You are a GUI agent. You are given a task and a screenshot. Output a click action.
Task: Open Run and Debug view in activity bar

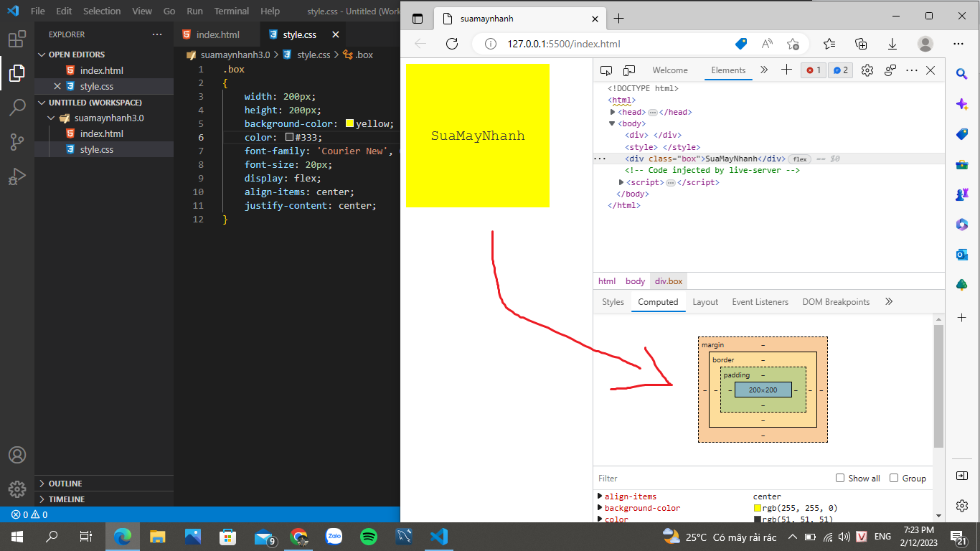(x=17, y=176)
